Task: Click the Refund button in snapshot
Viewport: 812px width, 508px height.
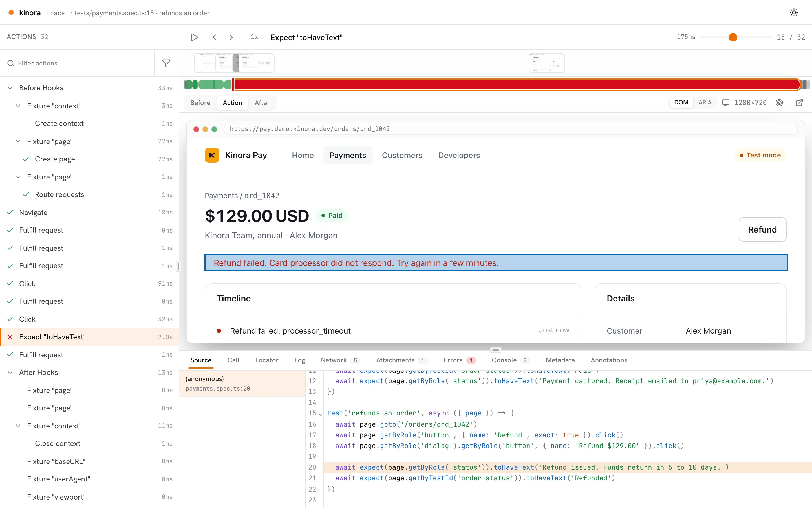Action: 762,229
